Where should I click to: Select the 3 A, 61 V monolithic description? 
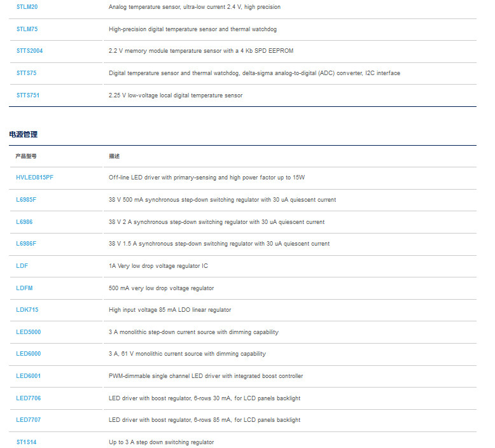pyautogui.click(x=187, y=354)
